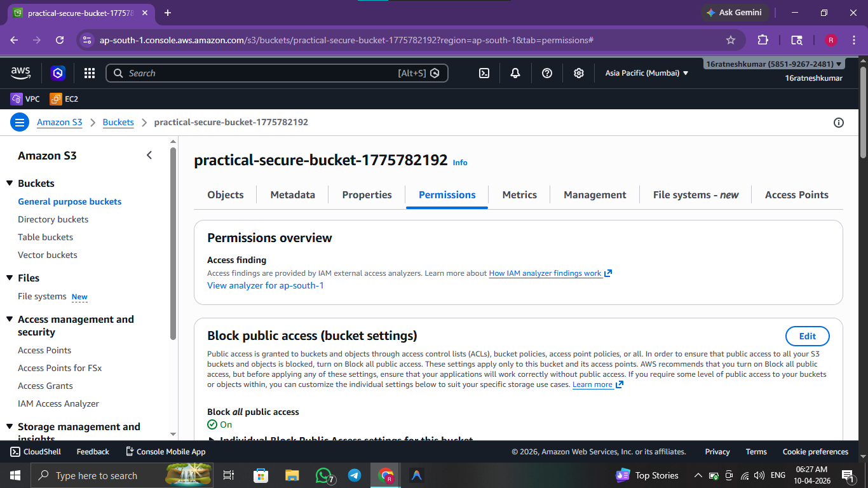This screenshot has width=868, height=488.
Task: Open the AWS logo home link
Action: point(20,73)
